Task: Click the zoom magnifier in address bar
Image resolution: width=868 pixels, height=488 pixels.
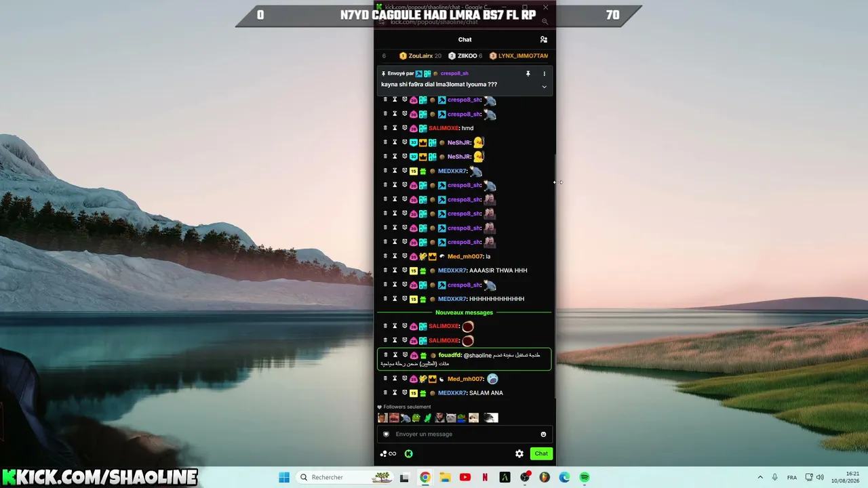Action: tap(545, 22)
